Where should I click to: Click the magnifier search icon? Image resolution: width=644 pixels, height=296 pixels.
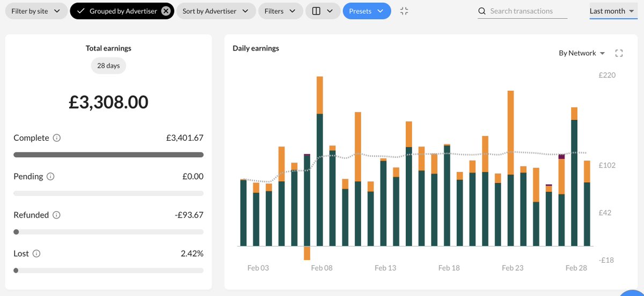(482, 11)
